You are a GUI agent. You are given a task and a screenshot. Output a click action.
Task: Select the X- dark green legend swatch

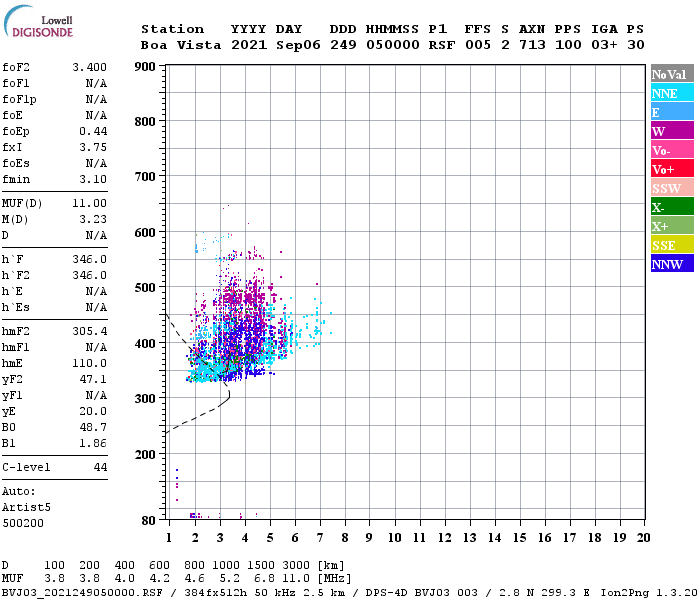(x=672, y=207)
